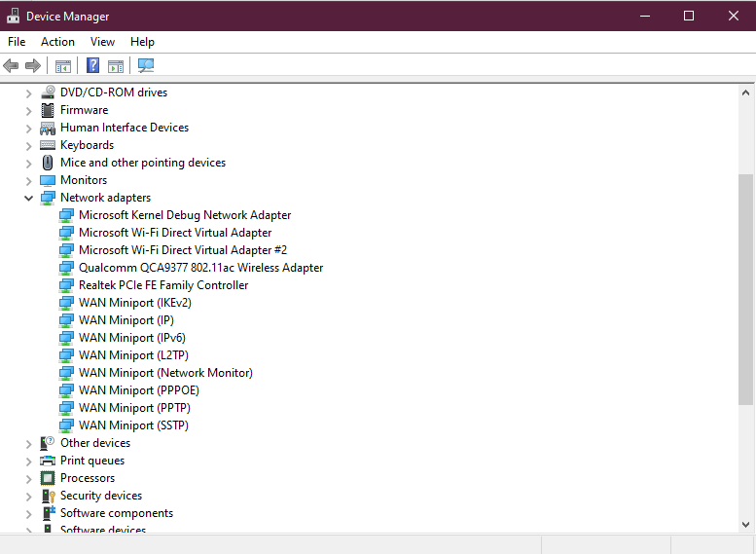Click icon of Qualcomm QCA9377 Wireless Adapter
This screenshot has width=756, height=554.
66,268
